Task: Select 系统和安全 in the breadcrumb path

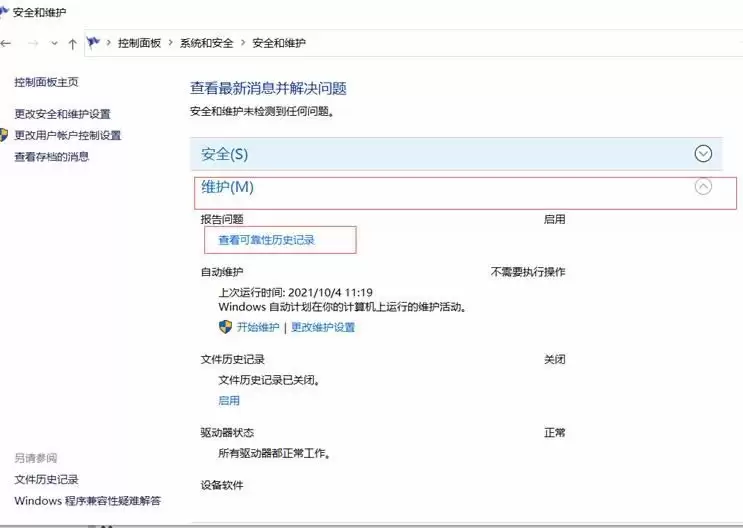Action: (x=206, y=43)
